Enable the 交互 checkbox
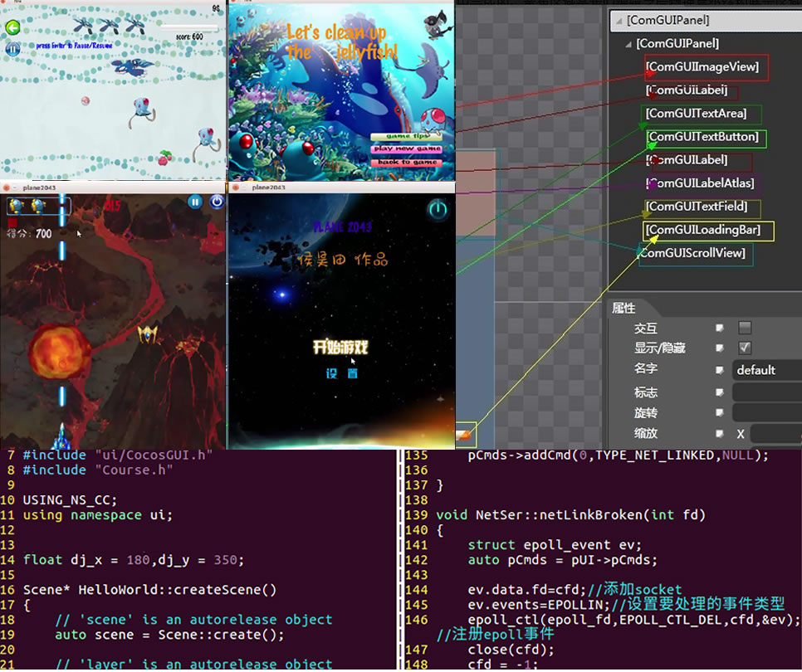 click(745, 328)
